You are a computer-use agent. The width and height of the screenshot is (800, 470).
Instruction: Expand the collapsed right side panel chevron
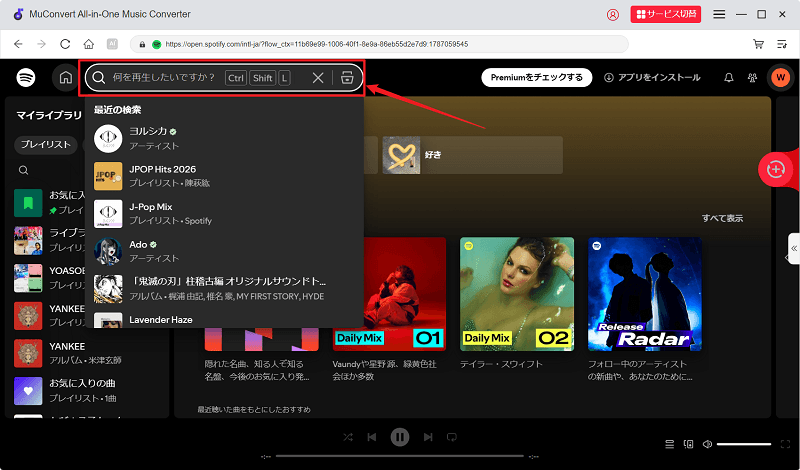coord(794,249)
